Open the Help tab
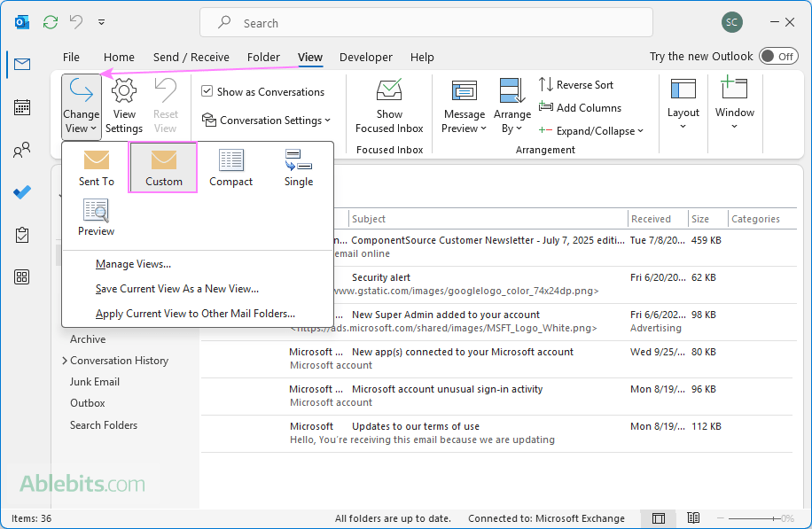 pos(422,57)
